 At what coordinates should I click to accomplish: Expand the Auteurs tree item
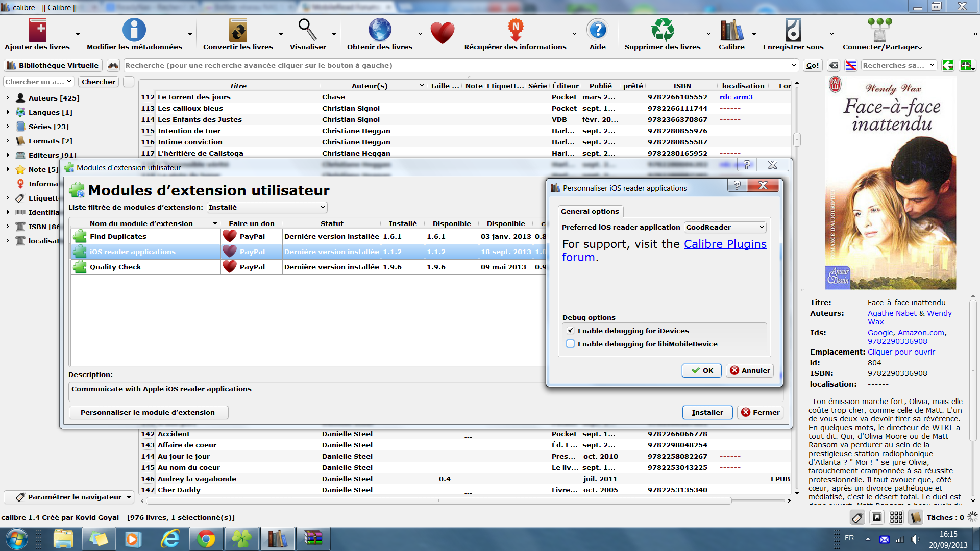(8, 98)
